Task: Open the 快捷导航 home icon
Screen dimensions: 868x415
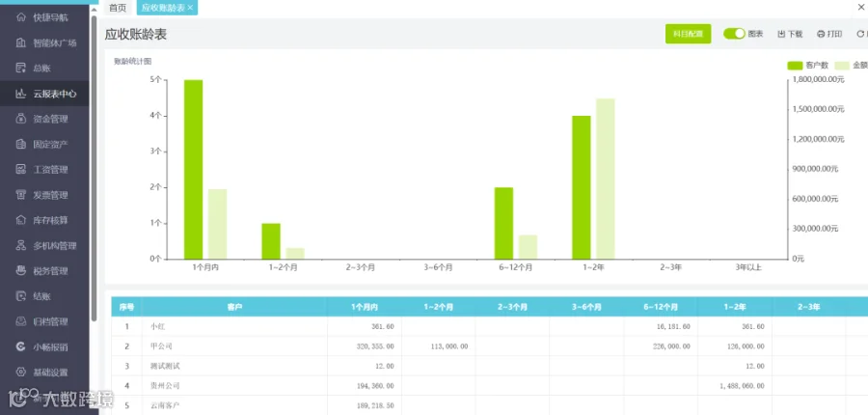Action: tap(21, 17)
